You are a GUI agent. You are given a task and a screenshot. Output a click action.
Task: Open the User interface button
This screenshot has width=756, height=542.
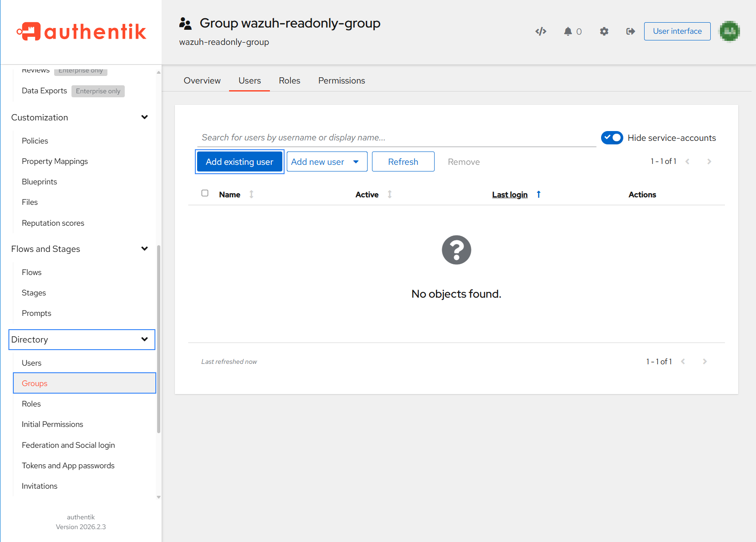coord(677,31)
